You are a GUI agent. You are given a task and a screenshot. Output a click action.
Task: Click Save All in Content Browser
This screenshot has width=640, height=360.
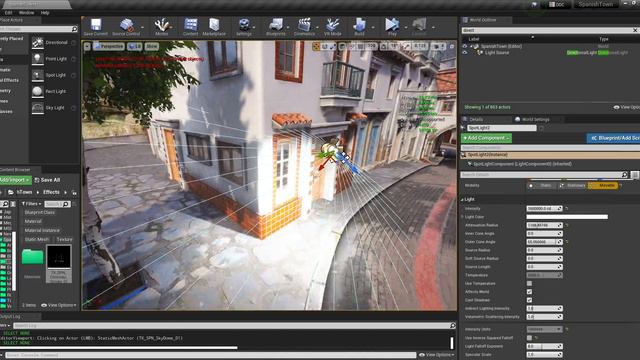(x=47, y=180)
